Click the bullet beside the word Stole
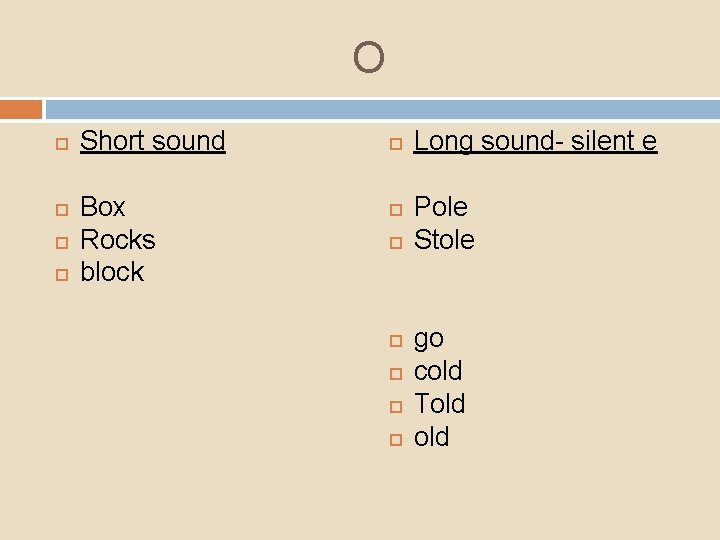This screenshot has width=720, height=540. point(395,242)
